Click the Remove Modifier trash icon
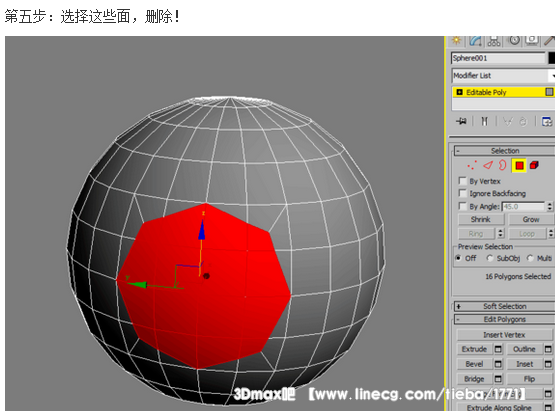 tap(523, 122)
